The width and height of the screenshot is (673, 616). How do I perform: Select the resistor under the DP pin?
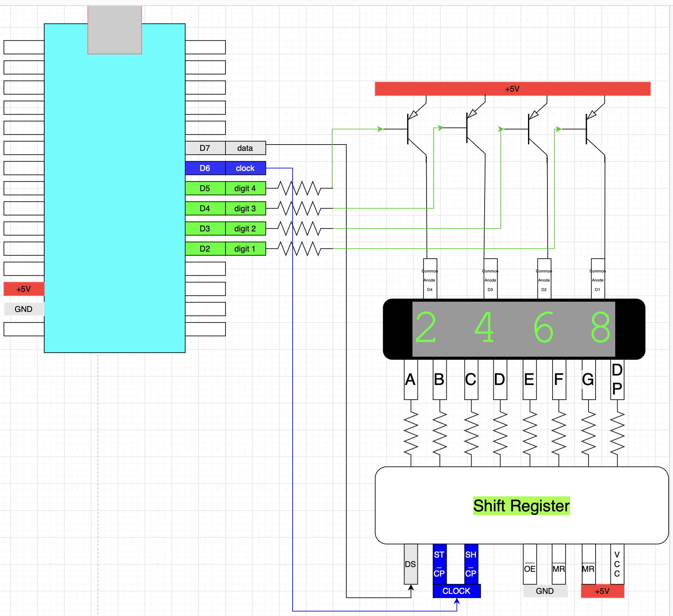(x=617, y=433)
